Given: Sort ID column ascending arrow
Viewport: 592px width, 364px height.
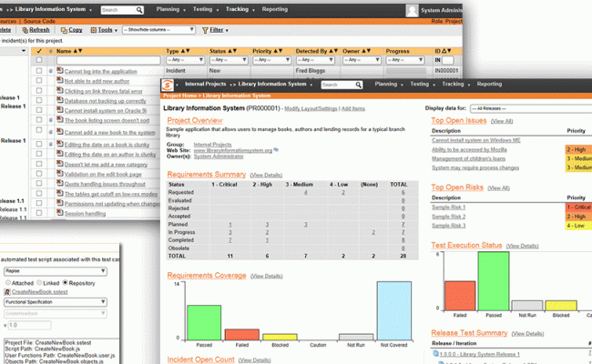Looking at the screenshot, I should tap(444, 51).
